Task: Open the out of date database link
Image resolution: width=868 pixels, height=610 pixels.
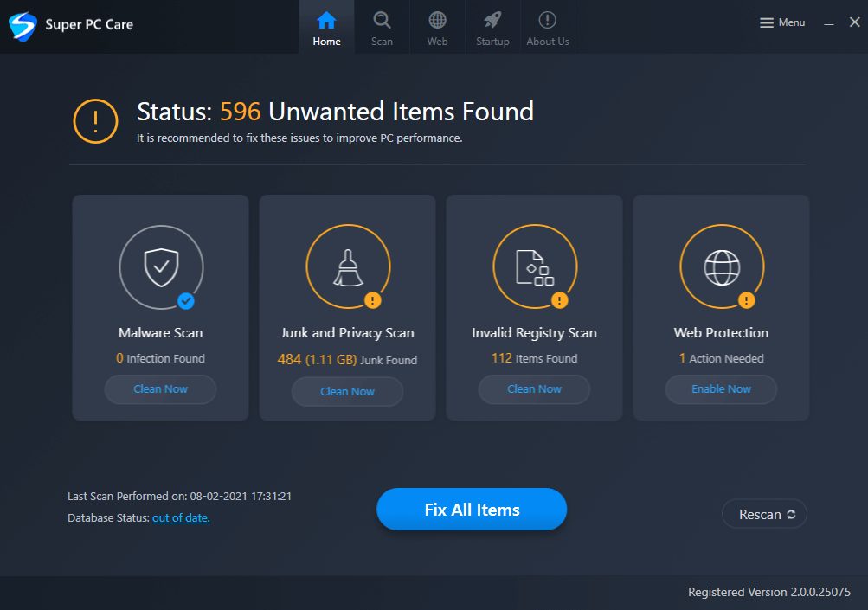Action: click(181, 518)
